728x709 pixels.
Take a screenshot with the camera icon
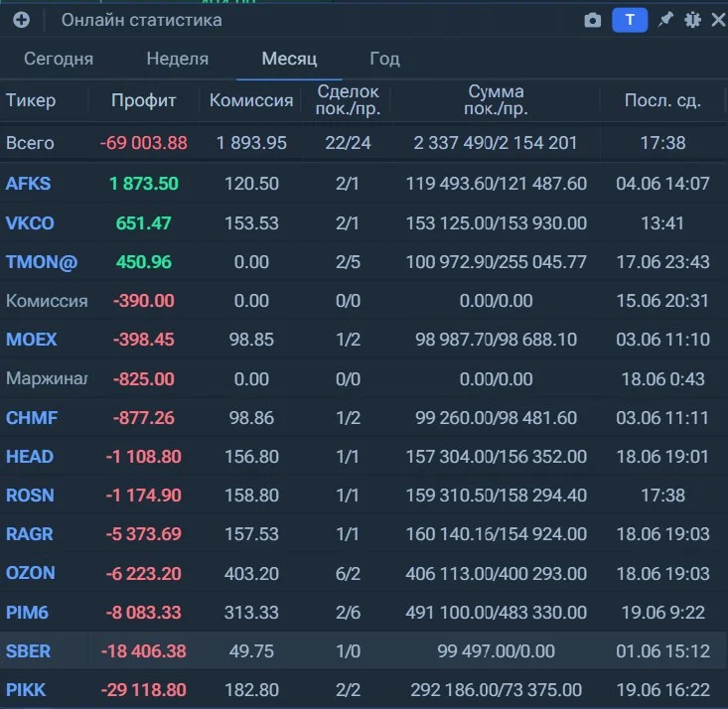(x=592, y=20)
